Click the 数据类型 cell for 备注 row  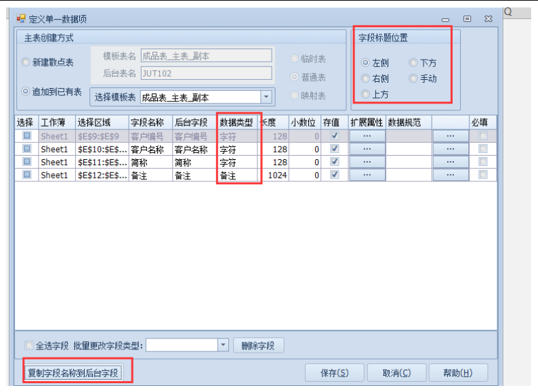pos(238,175)
